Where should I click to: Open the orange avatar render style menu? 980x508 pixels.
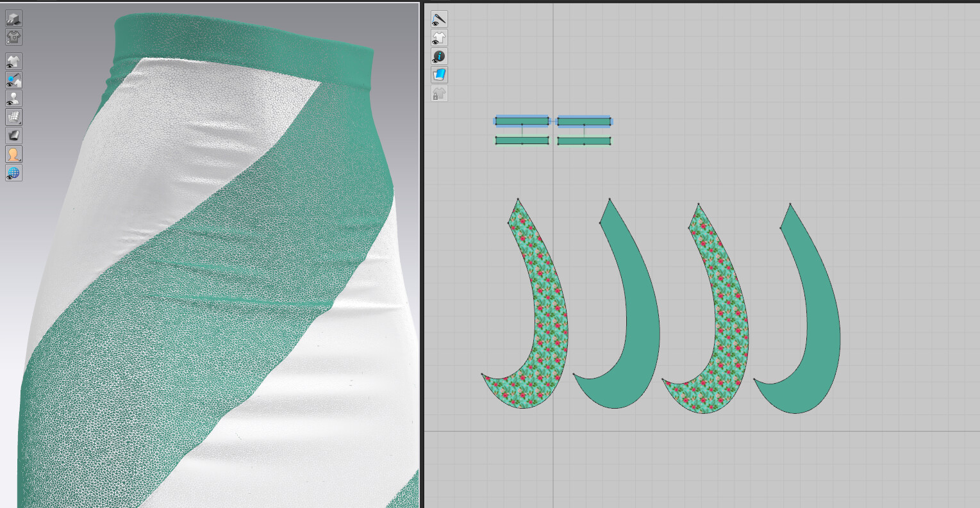point(13,154)
